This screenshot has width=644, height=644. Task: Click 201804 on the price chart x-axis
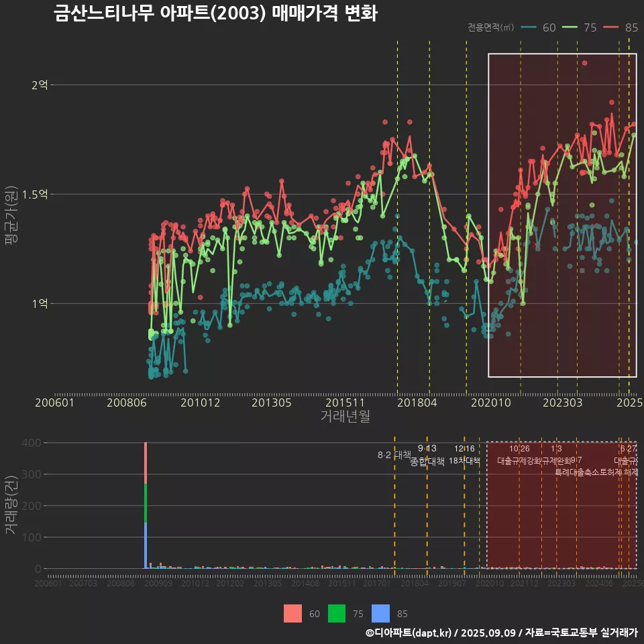[417, 402]
